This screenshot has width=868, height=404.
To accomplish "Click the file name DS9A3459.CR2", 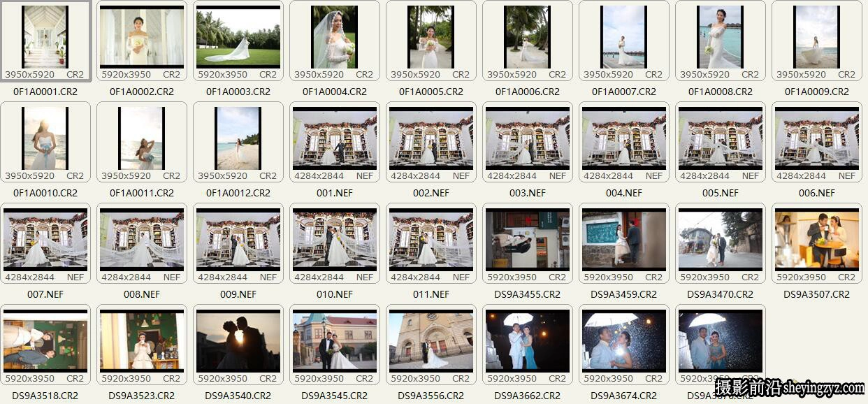I will 624,294.
